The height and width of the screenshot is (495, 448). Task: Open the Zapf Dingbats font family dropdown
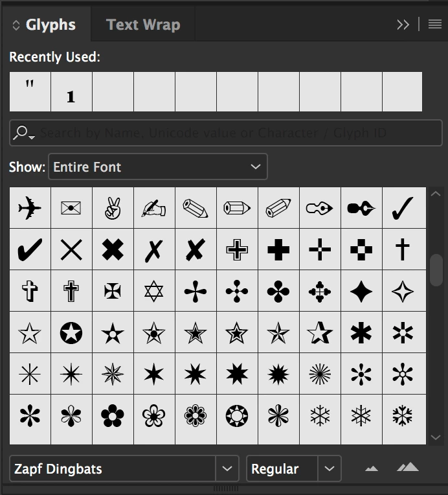pyautogui.click(x=227, y=468)
